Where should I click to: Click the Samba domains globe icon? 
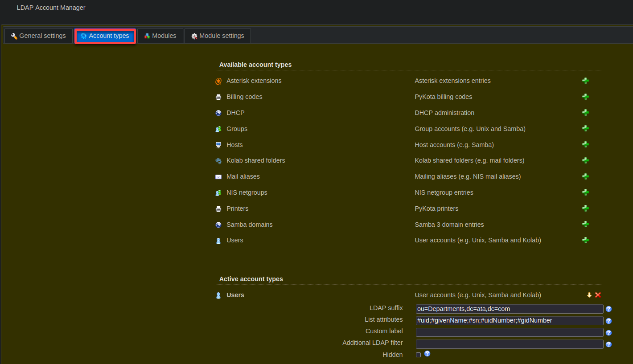218,225
